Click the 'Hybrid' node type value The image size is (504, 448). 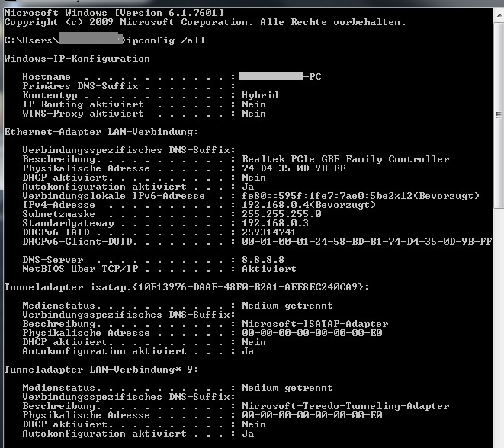coord(260,95)
